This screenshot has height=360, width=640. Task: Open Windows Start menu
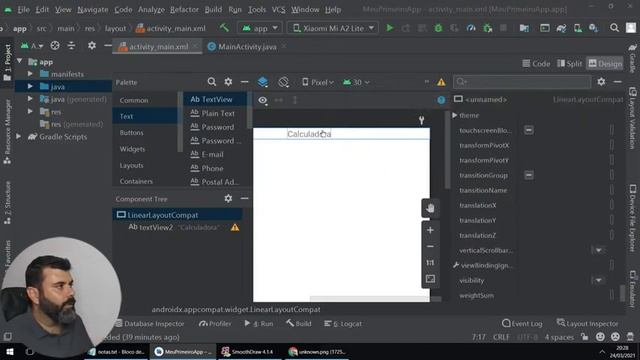(x=10, y=351)
